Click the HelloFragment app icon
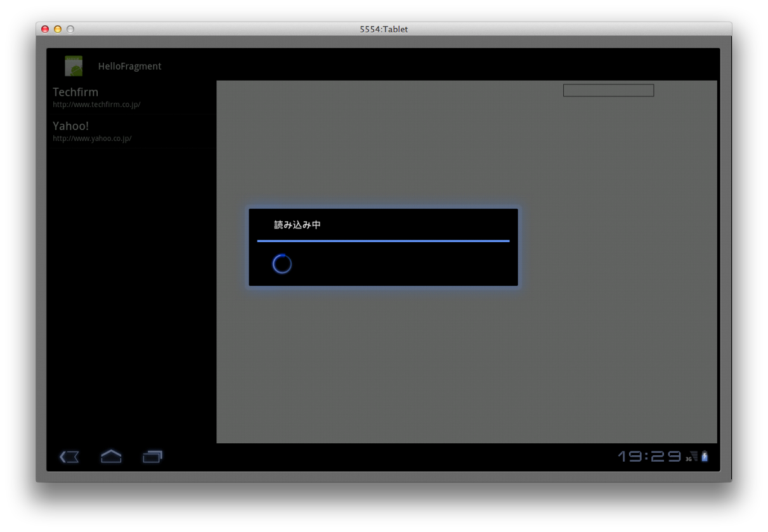768x532 pixels. (x=74, y=66)
